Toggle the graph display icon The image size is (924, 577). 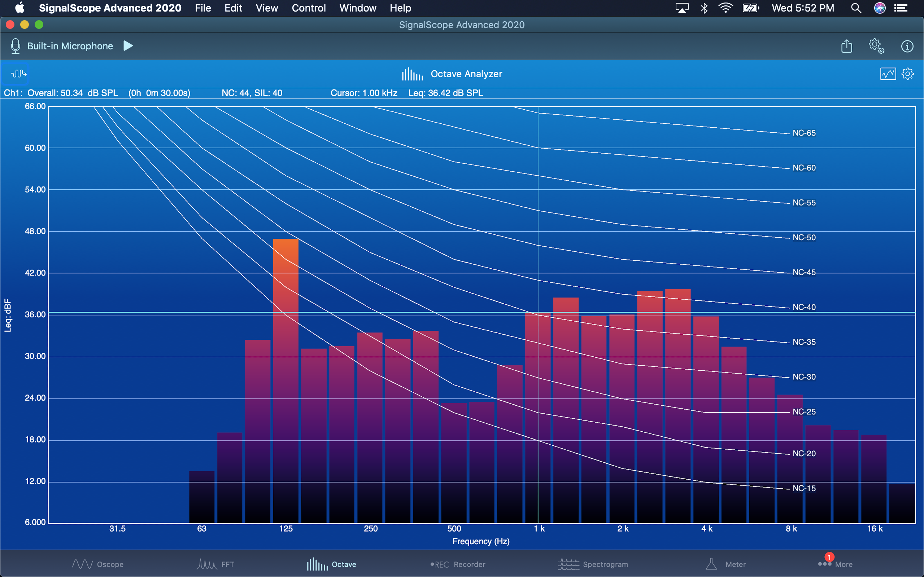pyautogui.click(x=888, y=74)
